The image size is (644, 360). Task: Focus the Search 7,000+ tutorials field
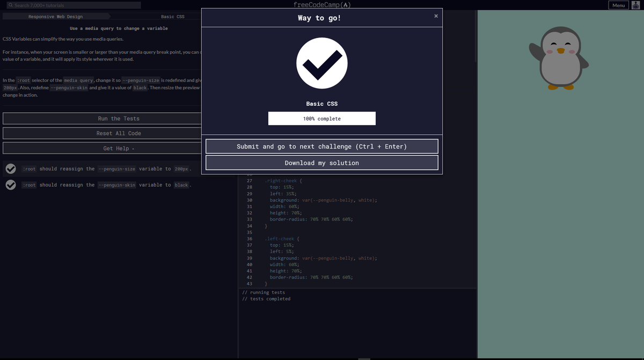[74, 5]
